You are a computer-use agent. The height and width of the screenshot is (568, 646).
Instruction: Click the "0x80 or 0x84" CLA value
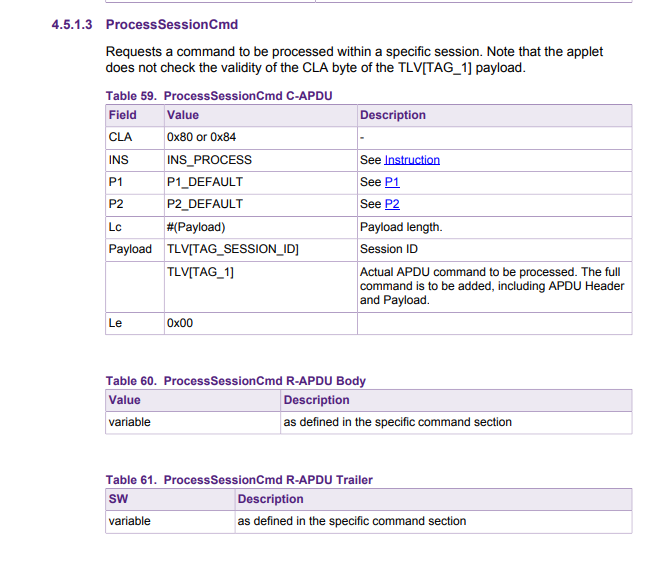pos(201,137)
